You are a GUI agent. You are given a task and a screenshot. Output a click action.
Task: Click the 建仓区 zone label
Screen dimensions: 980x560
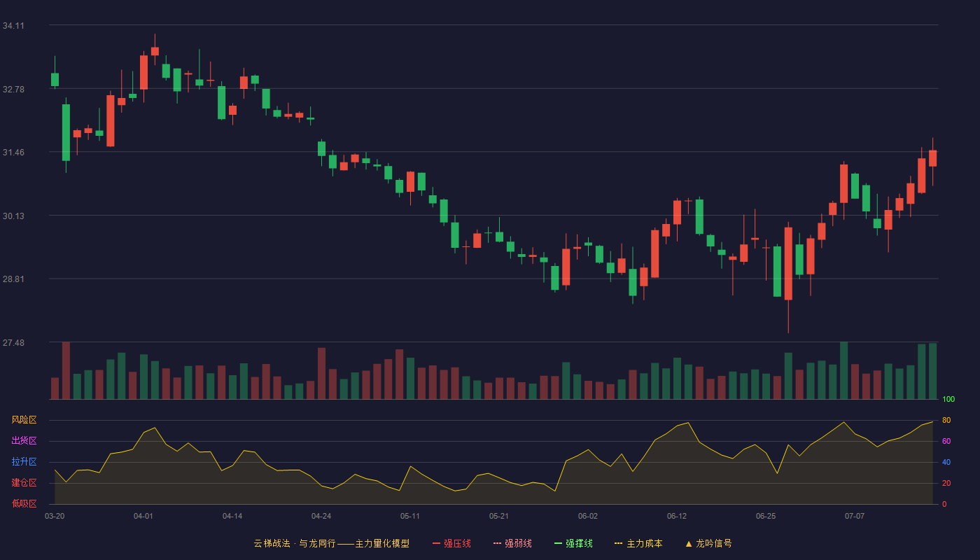24,483
